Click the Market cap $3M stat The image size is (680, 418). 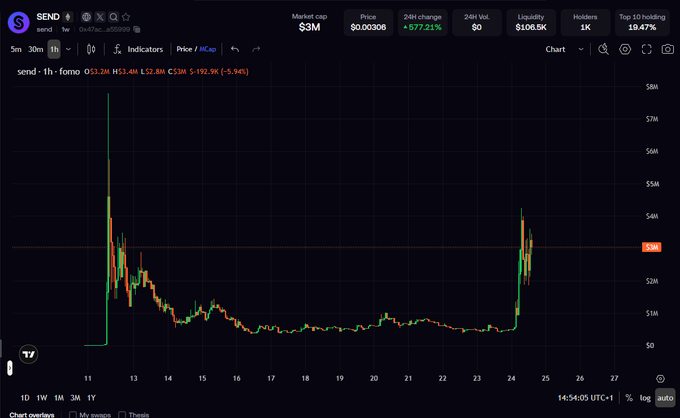click(309, 23)
